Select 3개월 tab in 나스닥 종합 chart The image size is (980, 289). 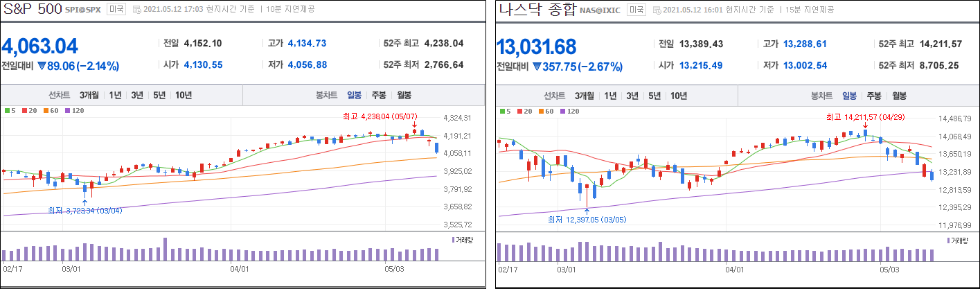click(x=585, y=96)
